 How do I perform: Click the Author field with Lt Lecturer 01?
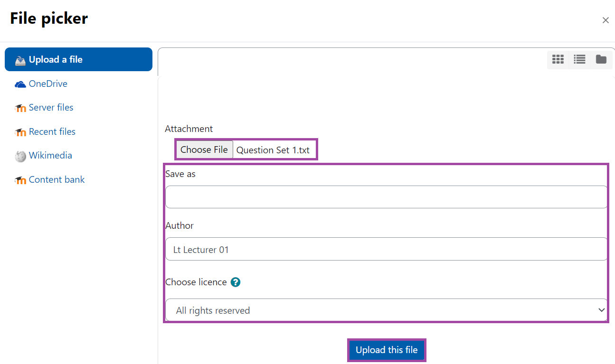click(x=387, y=249)
